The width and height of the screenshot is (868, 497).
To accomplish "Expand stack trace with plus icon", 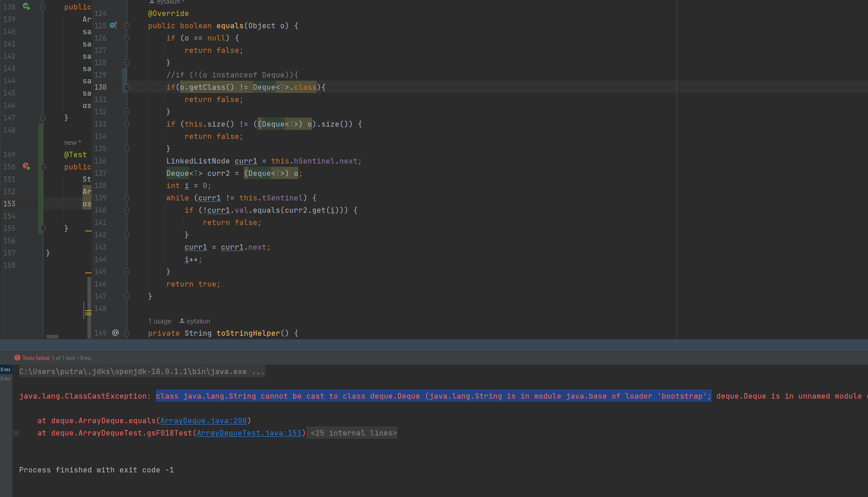I will (16, 433).
